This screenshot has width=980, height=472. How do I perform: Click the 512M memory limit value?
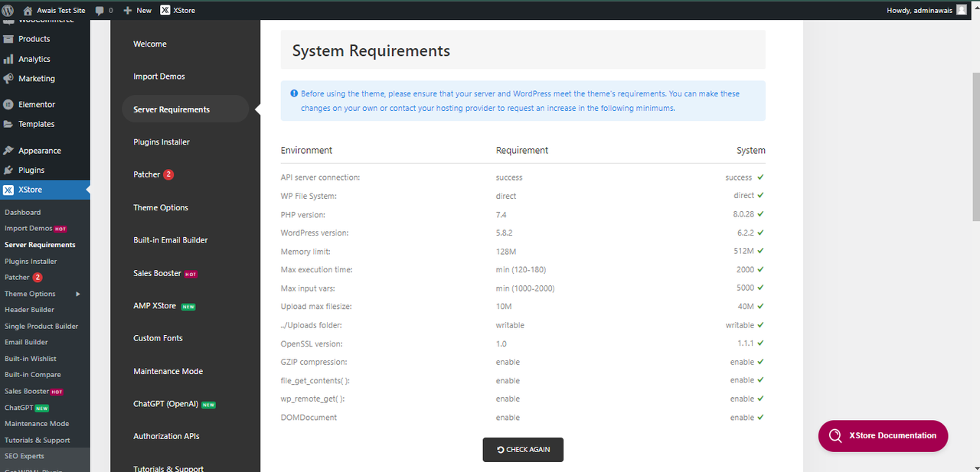(x=744, y=251)
